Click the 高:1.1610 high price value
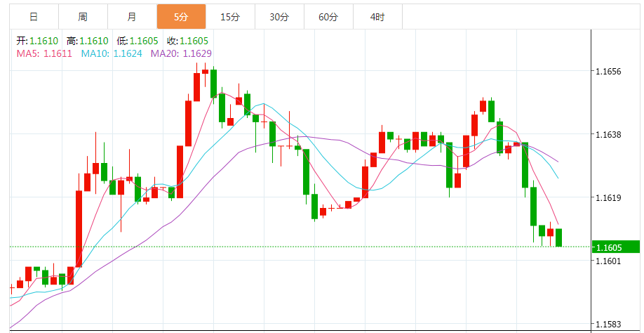This screenshot has width=644, height=333. point(88,41)
